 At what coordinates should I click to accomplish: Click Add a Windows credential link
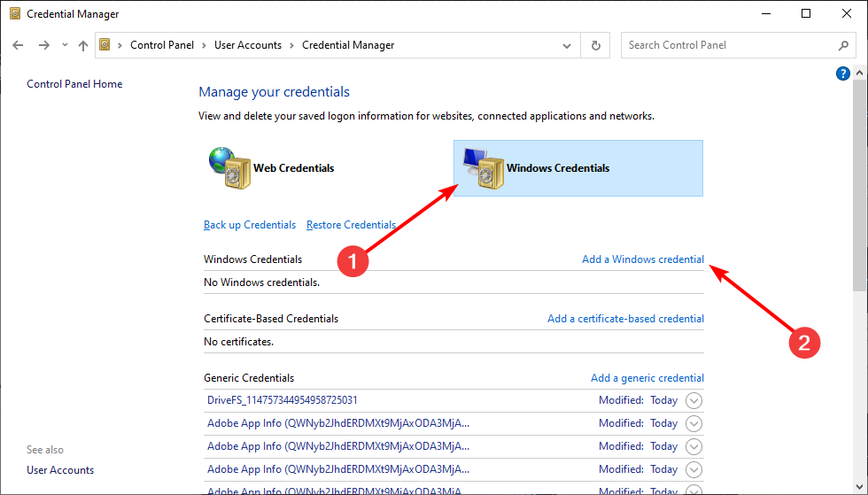tap(643, 259)
